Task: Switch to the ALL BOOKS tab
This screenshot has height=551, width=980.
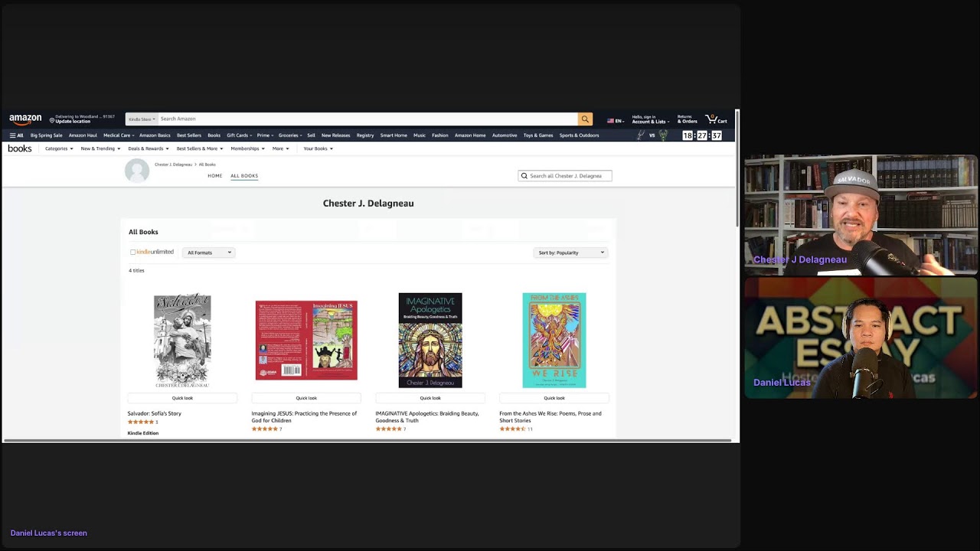Action: click(244, 176)
